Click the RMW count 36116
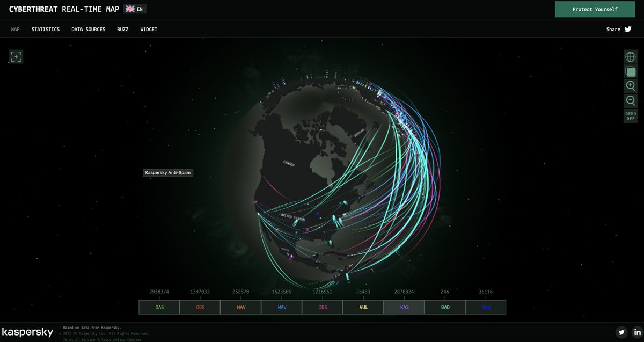The height and width of the screenshot is (342, 644). pos(486,292)
